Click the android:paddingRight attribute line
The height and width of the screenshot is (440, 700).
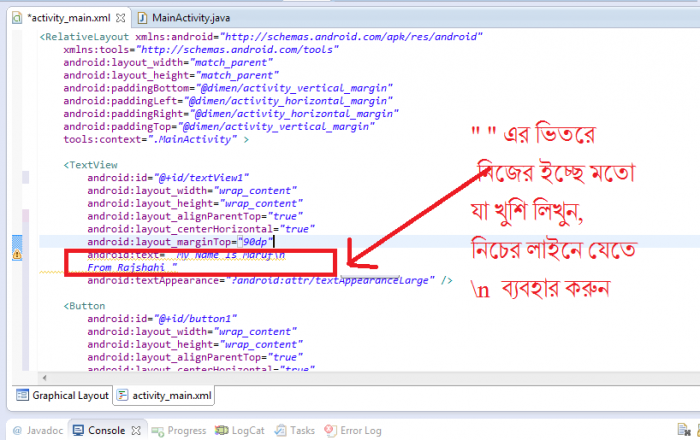click(x=231, y=114)
